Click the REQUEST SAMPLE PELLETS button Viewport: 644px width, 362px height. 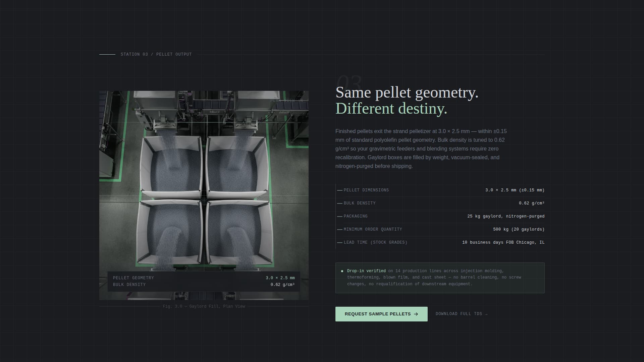pos(381,314)
